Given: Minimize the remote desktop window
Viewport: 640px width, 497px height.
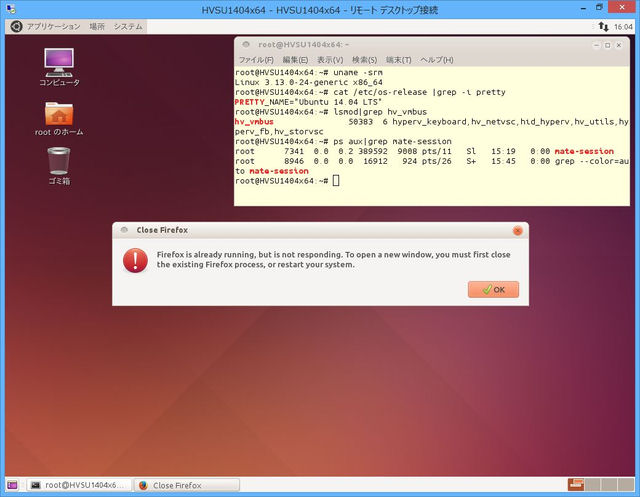Looking at the screenshot, I should coord(584,8).
